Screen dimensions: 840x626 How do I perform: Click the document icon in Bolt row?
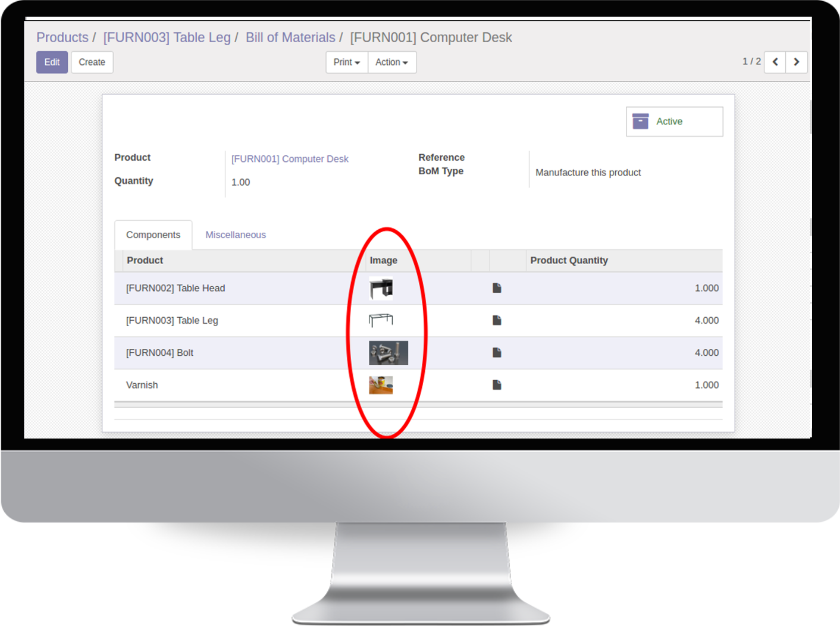497,352
